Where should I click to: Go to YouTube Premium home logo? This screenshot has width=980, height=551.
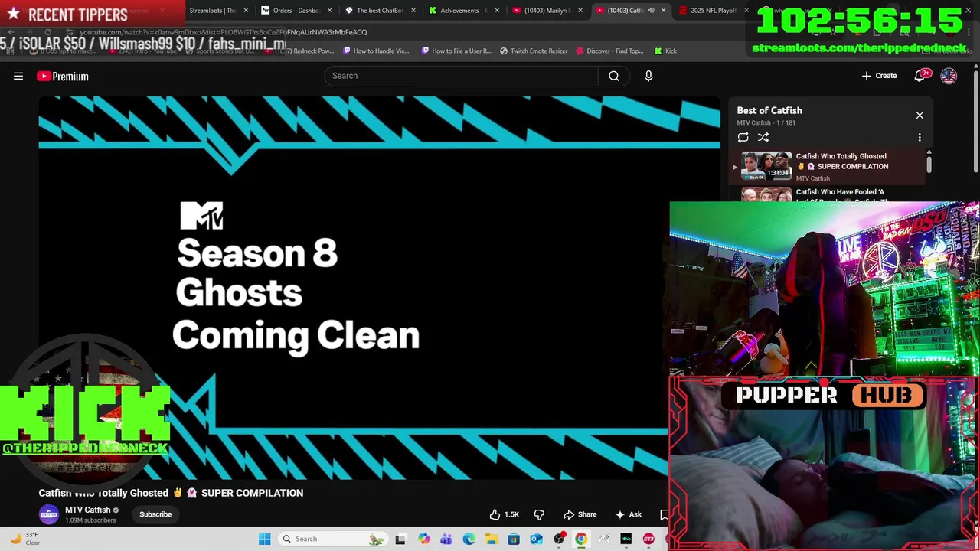pyautogui.click(x=63, y=77)
